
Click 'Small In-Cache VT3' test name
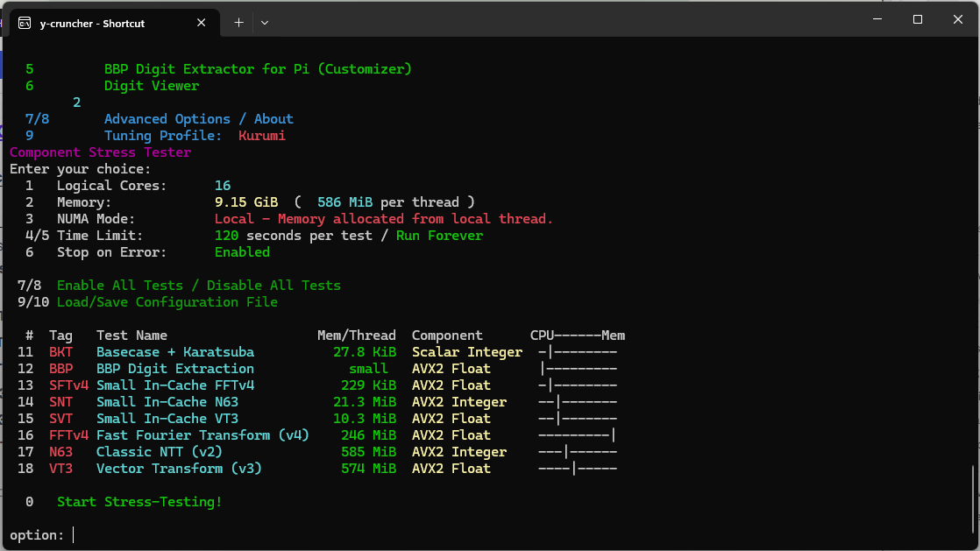coord(167,419)
